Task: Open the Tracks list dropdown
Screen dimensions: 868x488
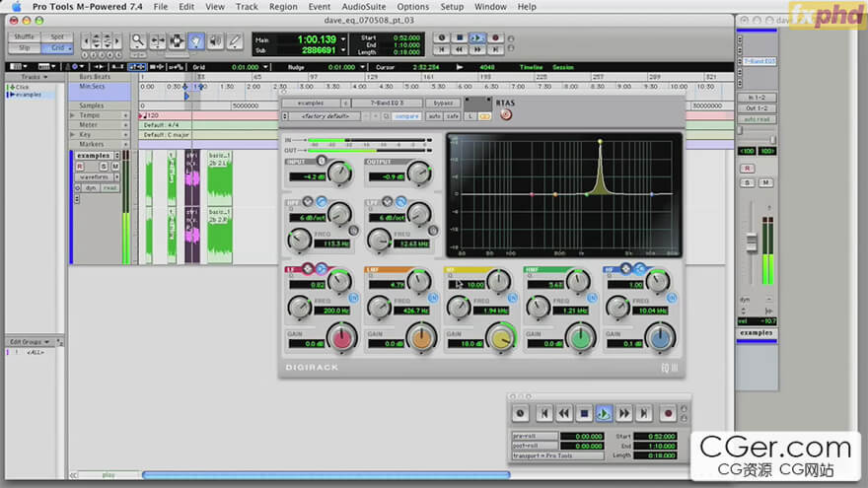Action: pos(35,77)
